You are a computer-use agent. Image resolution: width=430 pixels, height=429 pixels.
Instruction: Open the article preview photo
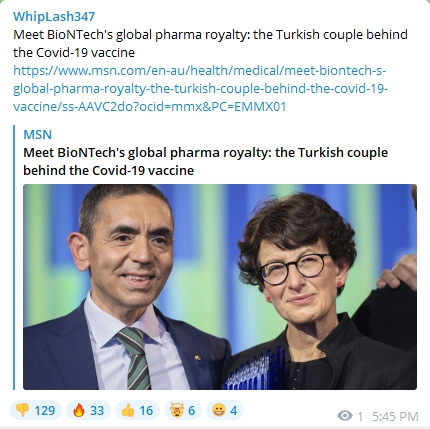[220, 287]
